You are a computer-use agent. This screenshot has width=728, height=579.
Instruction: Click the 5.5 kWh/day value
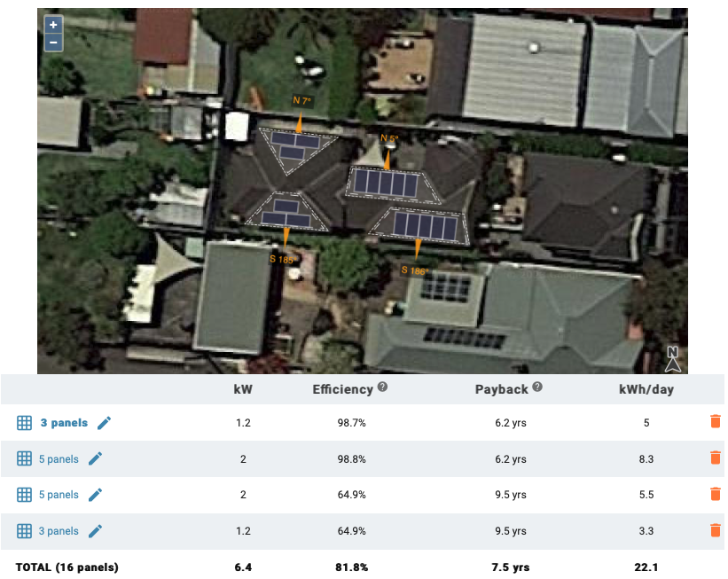[646, 495]
